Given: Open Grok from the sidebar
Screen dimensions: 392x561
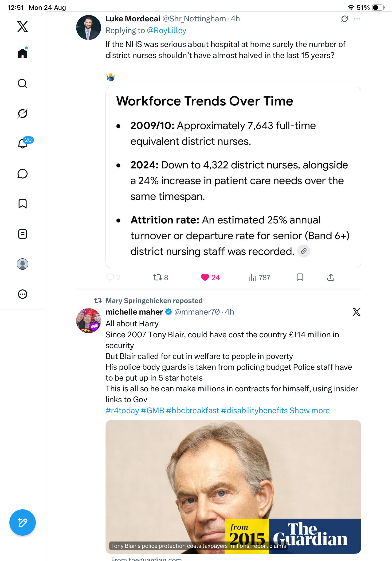Looking at the screenshot, I should 23,113.
